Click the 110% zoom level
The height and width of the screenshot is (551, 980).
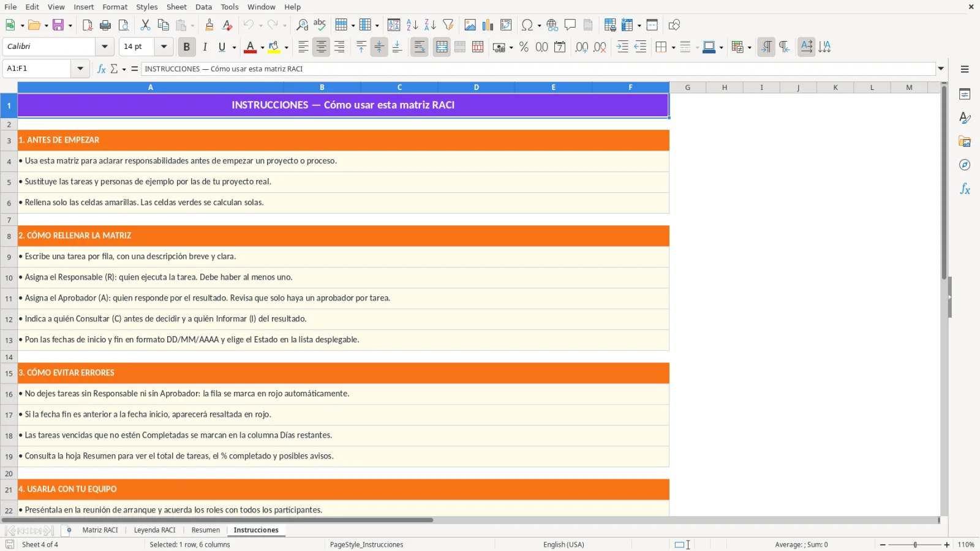coord(966,544)
